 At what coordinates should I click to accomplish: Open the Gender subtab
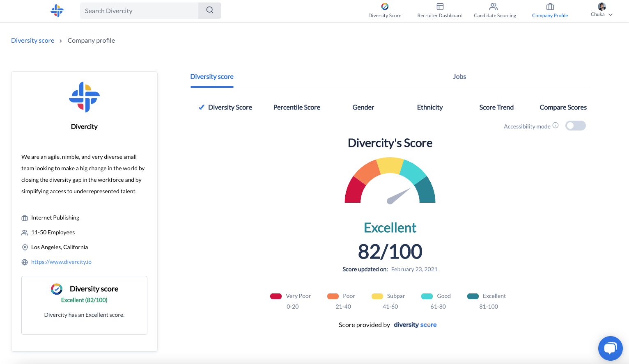(x=363, y=107)
